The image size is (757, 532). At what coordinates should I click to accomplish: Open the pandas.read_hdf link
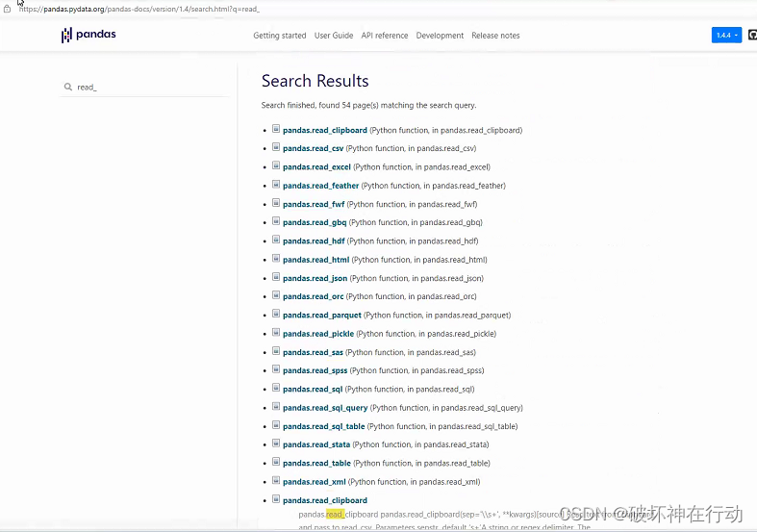[x=314, y=241]
